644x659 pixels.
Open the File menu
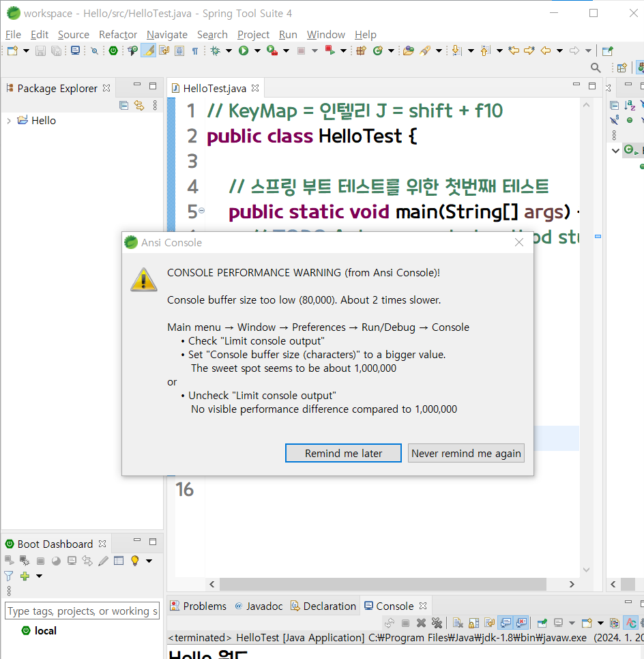tap(13, 35)
